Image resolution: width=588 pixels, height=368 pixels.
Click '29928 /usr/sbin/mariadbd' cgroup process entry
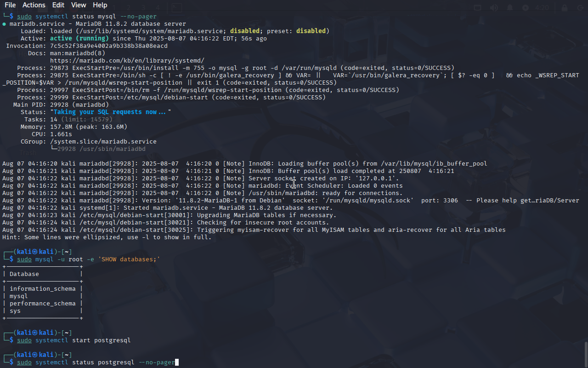click(102, 149)
